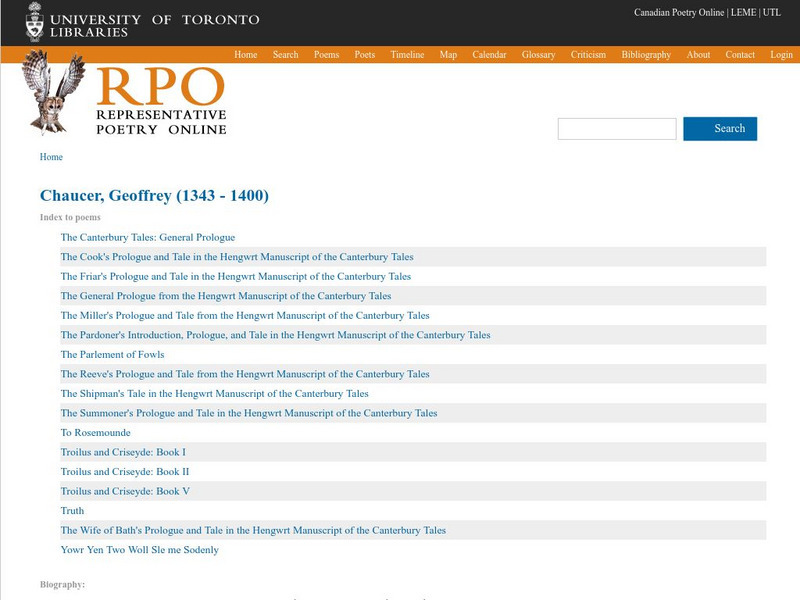This screenshot has height=600, width=800.
Task: Open The Canterbury Tales: General Prologue
Action: 148,237
